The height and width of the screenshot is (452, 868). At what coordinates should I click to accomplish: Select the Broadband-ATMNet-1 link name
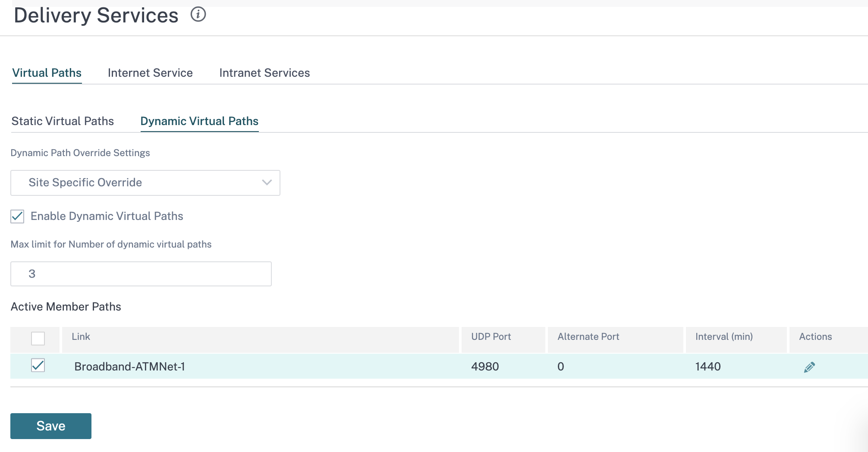pyautogui.click(x=129, y=367)
